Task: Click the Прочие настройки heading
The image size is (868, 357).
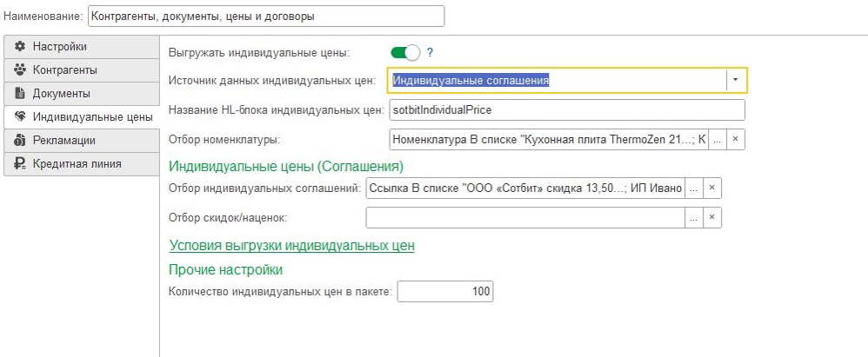Action: click(226, 269)
